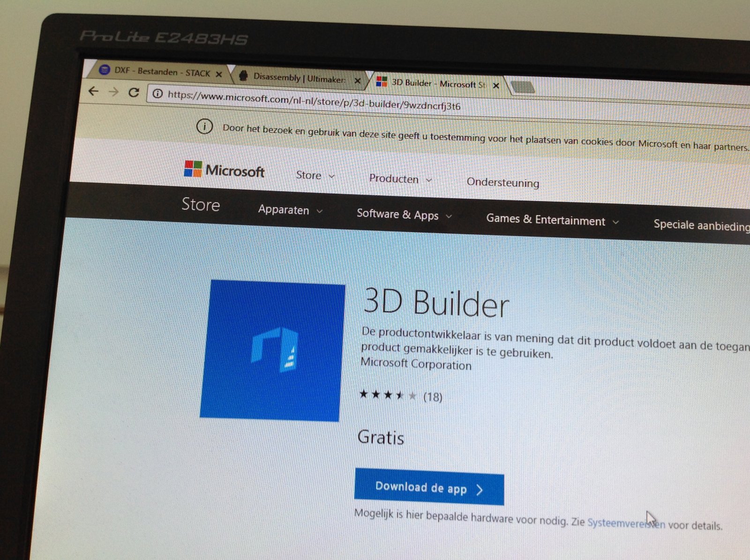The image size is (750, 560).
Task: Click the Microsoft logo
Action: click(x=224, y=170)
